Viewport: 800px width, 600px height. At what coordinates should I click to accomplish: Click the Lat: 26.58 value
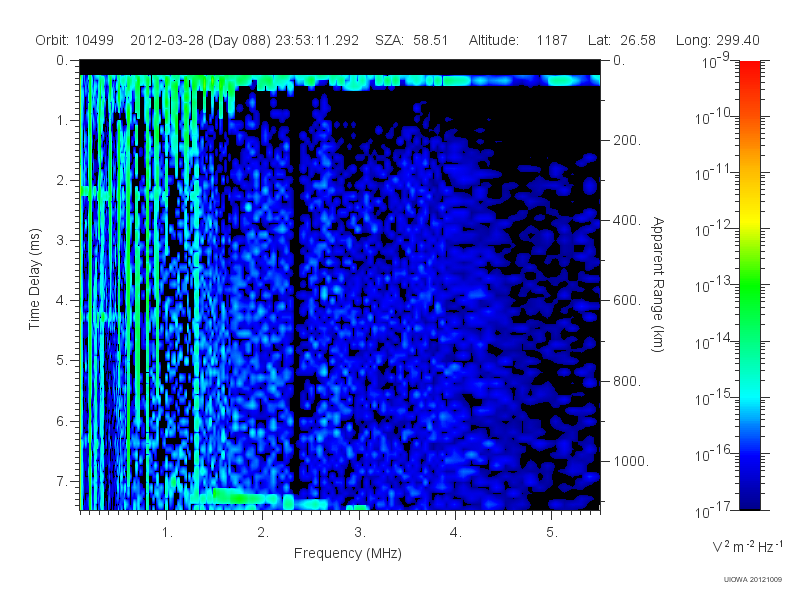[621, 40]
